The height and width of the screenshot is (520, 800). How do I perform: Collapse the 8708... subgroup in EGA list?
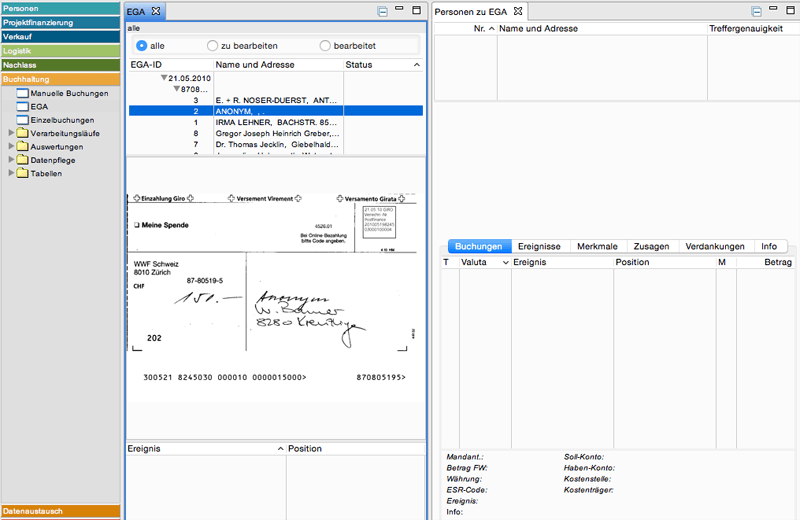(x=177, y=89)
